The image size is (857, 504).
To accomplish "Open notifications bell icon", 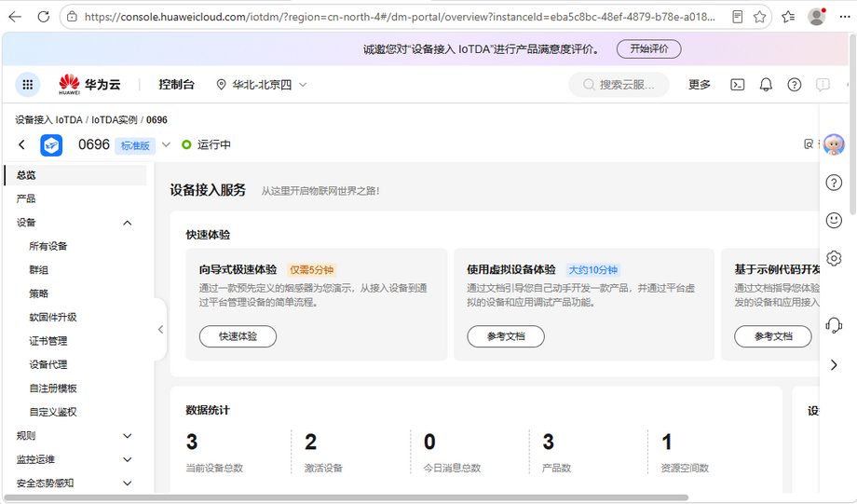I will tap(766, 84).
